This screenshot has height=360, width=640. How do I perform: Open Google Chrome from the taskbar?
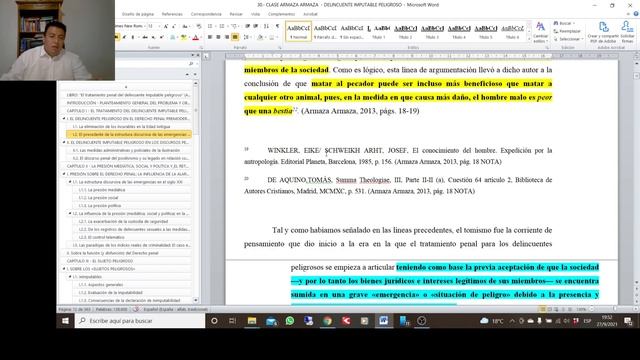tap(327, 321)
